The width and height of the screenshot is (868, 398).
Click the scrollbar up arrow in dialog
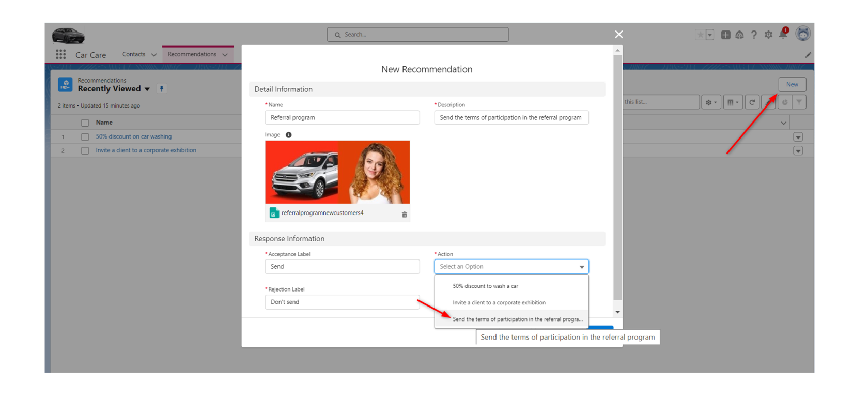(617, 50)
